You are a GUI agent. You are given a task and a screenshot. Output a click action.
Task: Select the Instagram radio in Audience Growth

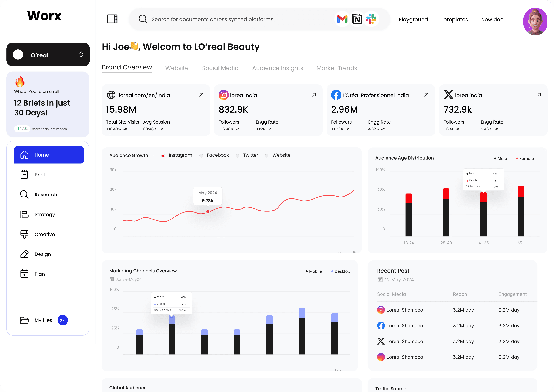[163, 156]
